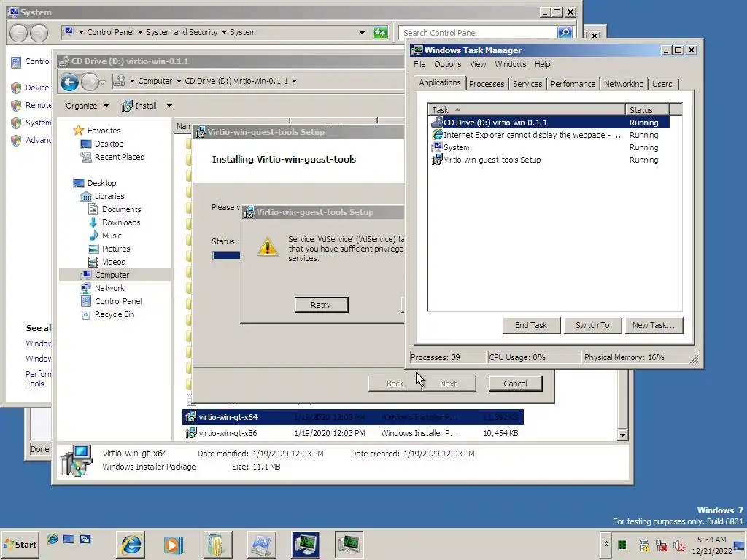The image size is (747, 560).
Task: Click the muted volume tray icon
Action: tap(679, 545)
